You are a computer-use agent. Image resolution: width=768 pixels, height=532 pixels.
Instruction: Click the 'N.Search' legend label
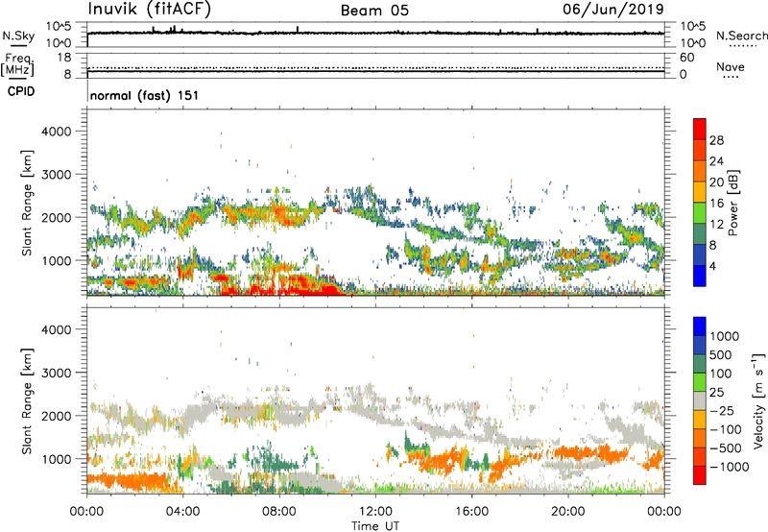click(x=741, y=36)
